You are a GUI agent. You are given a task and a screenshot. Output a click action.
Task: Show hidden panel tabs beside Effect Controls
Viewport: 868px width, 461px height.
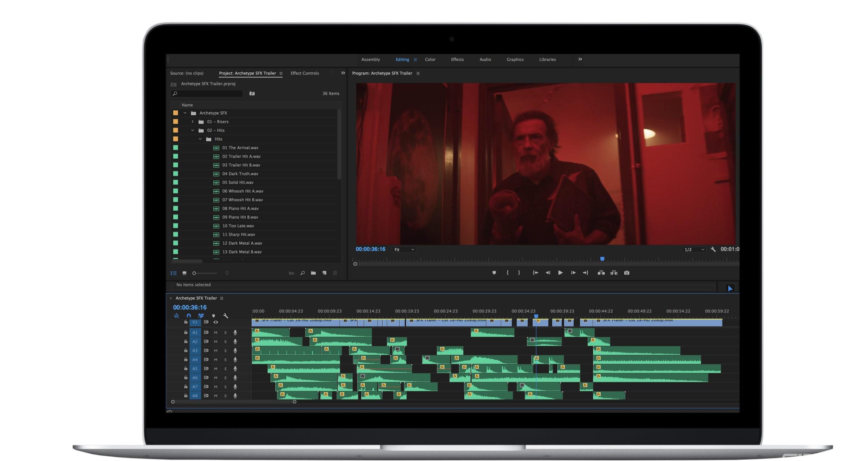point(343,73)
